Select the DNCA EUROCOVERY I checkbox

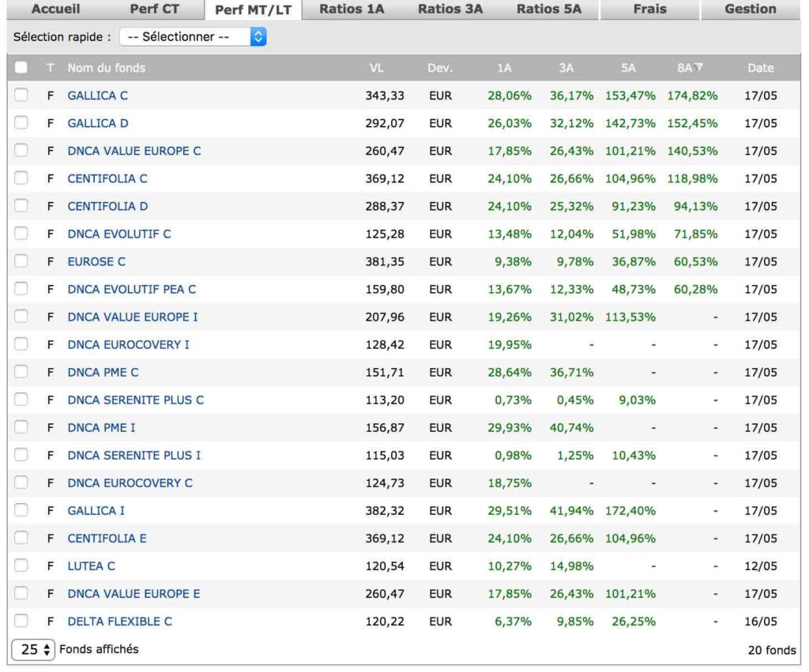(x=21, y=344)
